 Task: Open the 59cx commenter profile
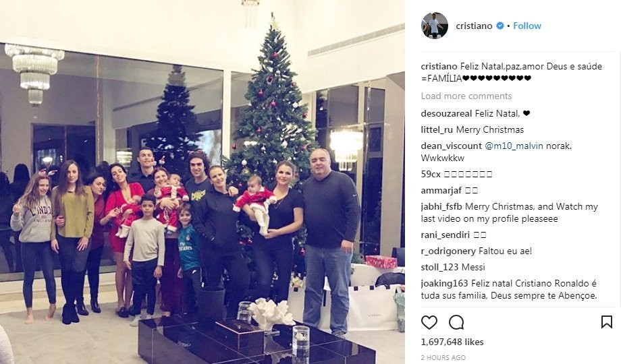tap(431, 174)
